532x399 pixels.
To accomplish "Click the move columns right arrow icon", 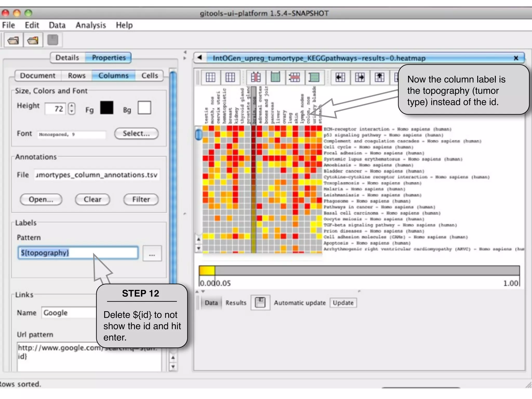I will 360,77.
